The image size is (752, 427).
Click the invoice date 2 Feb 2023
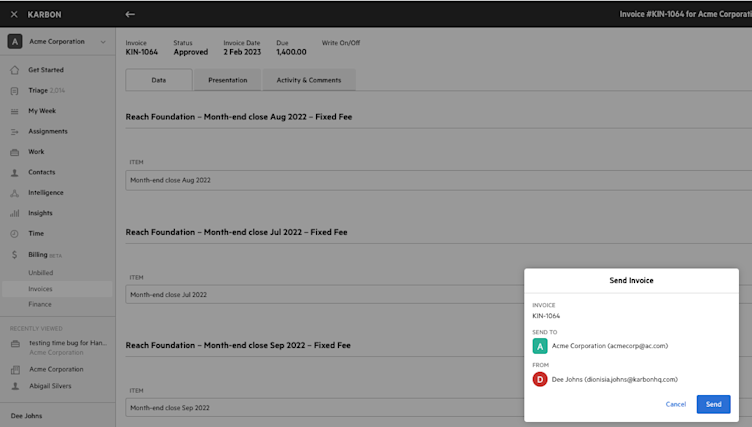point(242,52)
